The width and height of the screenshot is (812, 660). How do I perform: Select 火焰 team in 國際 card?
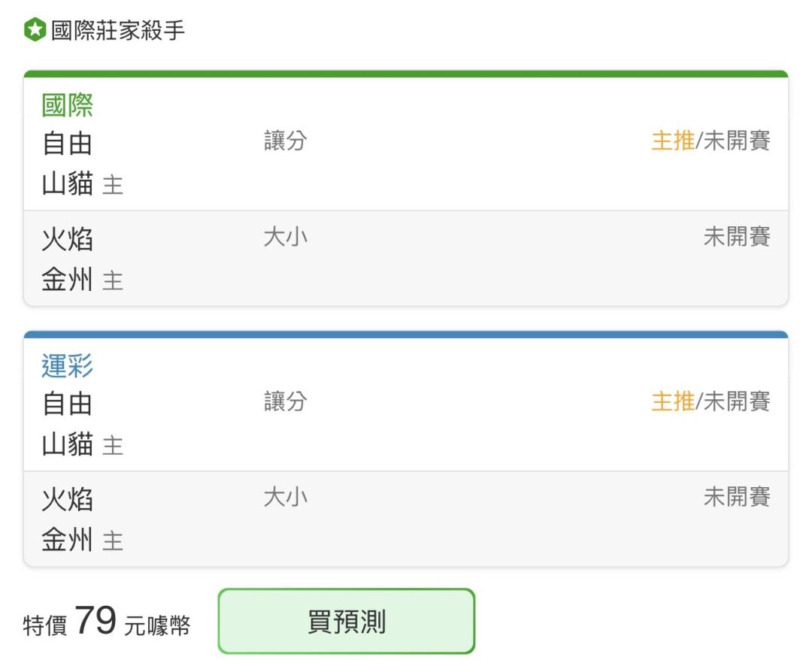68,240
